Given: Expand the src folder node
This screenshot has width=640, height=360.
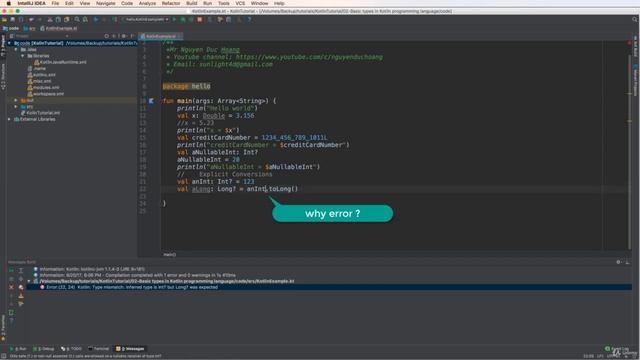Looking at the screenshot, I should pyautogui.click(x=16, y=107).
